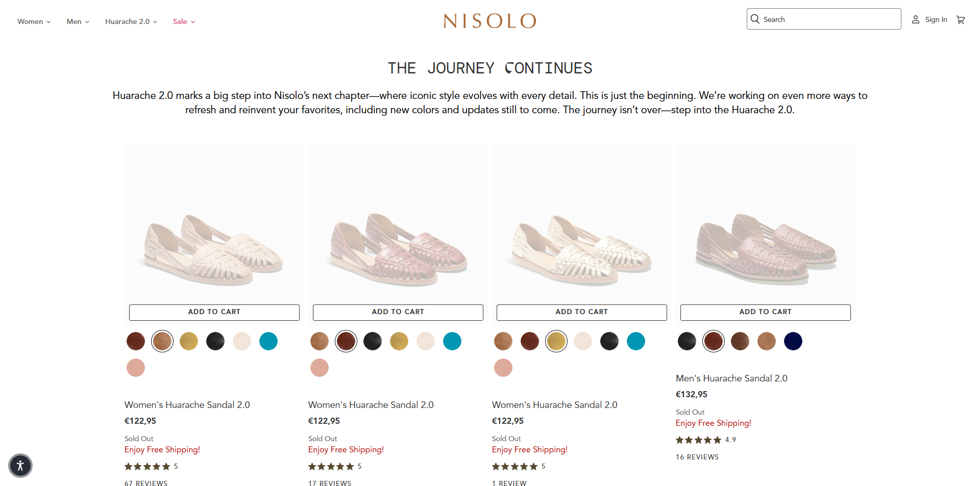
Task: Open the 16 Reviews link for men's sandal
Action: pos(697,457)
